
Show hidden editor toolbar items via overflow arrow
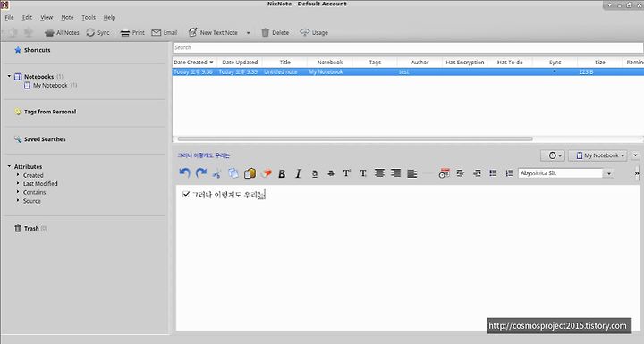(637, 173)
